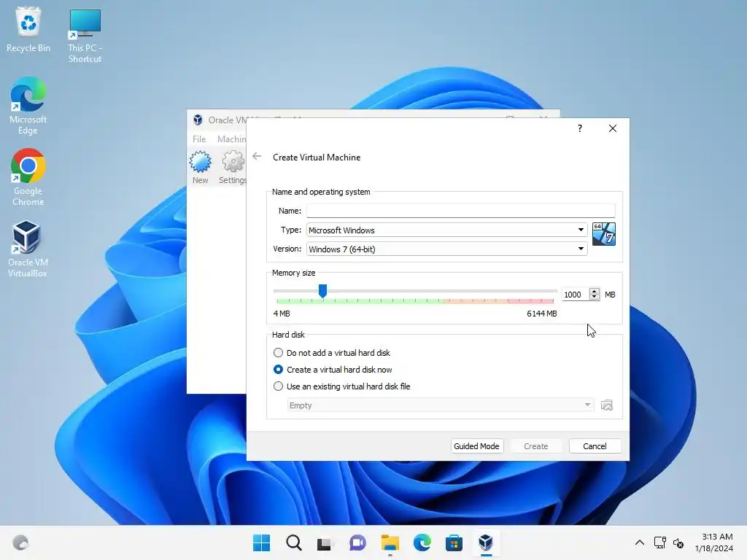Screen dimensions: 747x560
Task: Open the dialog help question mark
Action: 579,128
